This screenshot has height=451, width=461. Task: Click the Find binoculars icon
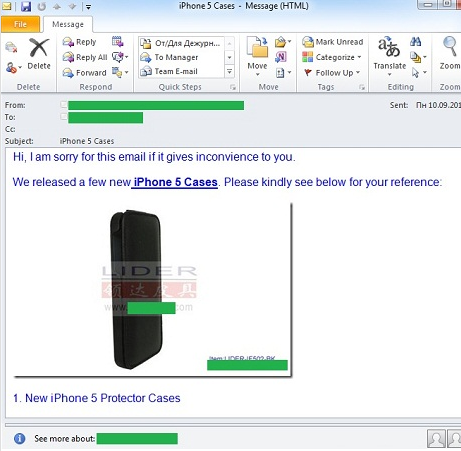tap(416, 42)
